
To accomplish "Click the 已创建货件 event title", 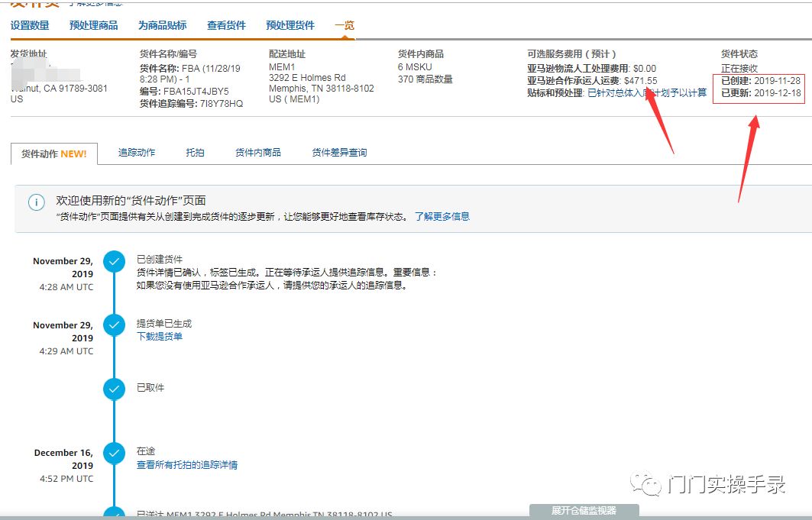I will coord(160,259).
